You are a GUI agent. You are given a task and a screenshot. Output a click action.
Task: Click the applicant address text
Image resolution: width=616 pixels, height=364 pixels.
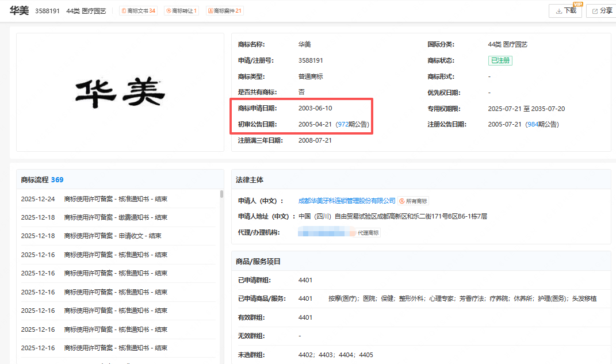pyautogui.click(x=392, y=216)
